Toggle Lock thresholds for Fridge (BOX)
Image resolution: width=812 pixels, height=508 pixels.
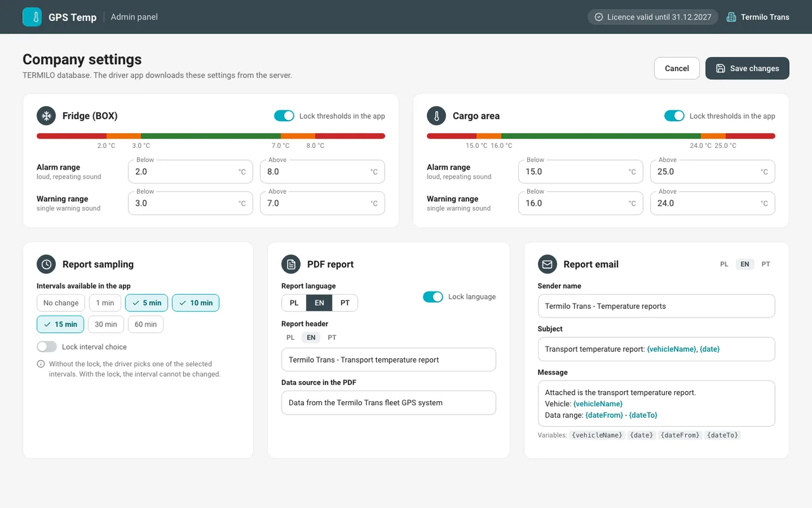tap(284, 116)
